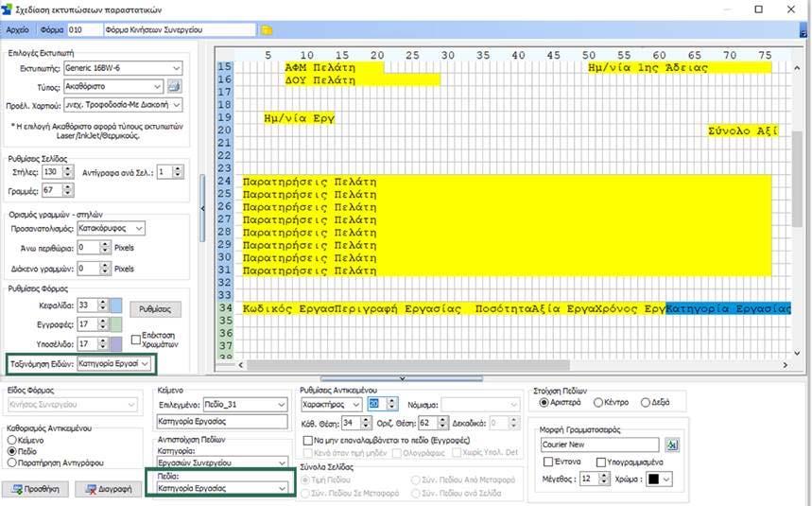Click the app icon in the title bar
This screenshot has height=506, width=812.
(x=7, y=9)
